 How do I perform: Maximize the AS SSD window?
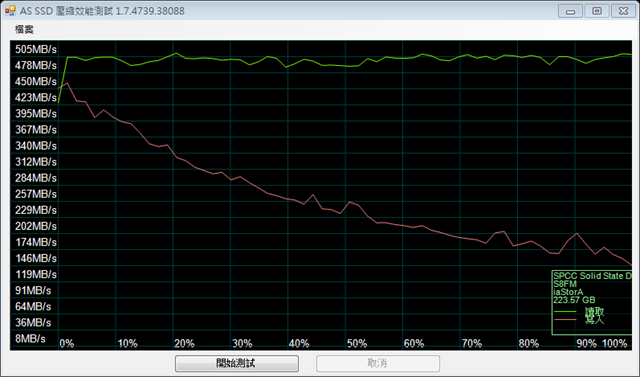coord(597,11)
